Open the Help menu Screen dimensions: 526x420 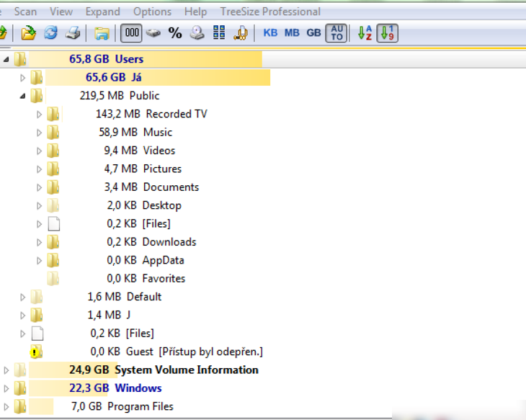pyautogui.click(x=195, y=12)
